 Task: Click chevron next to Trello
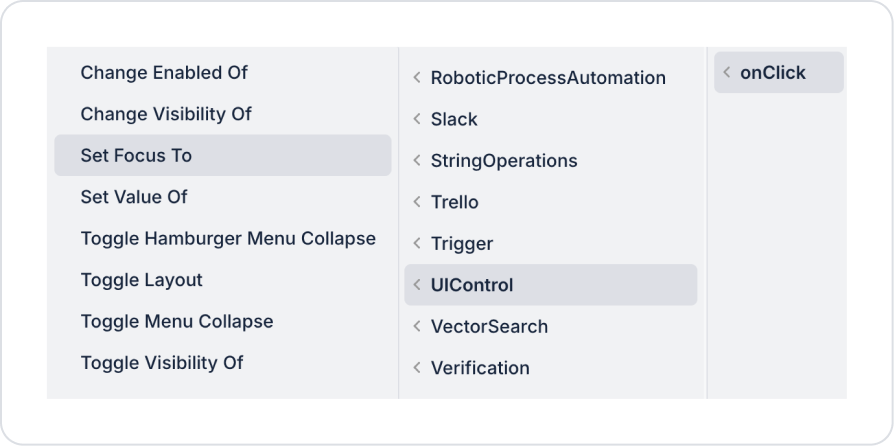[417, 202]
